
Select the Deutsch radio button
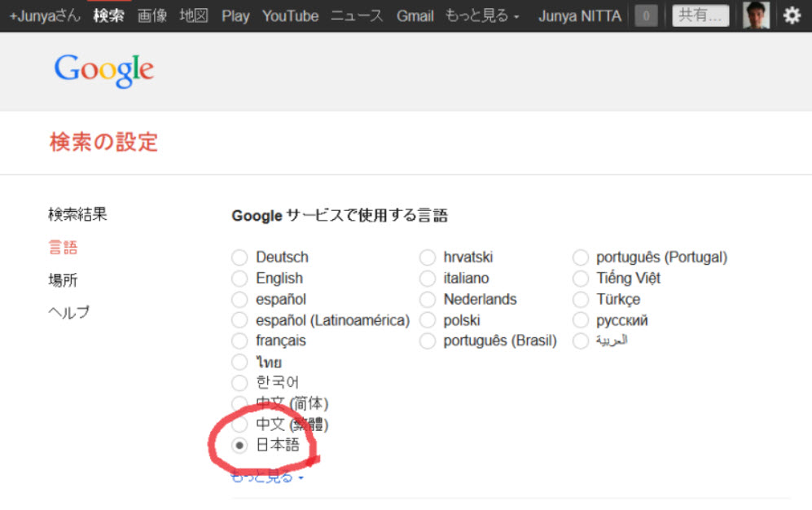click(x=239, y=257)
